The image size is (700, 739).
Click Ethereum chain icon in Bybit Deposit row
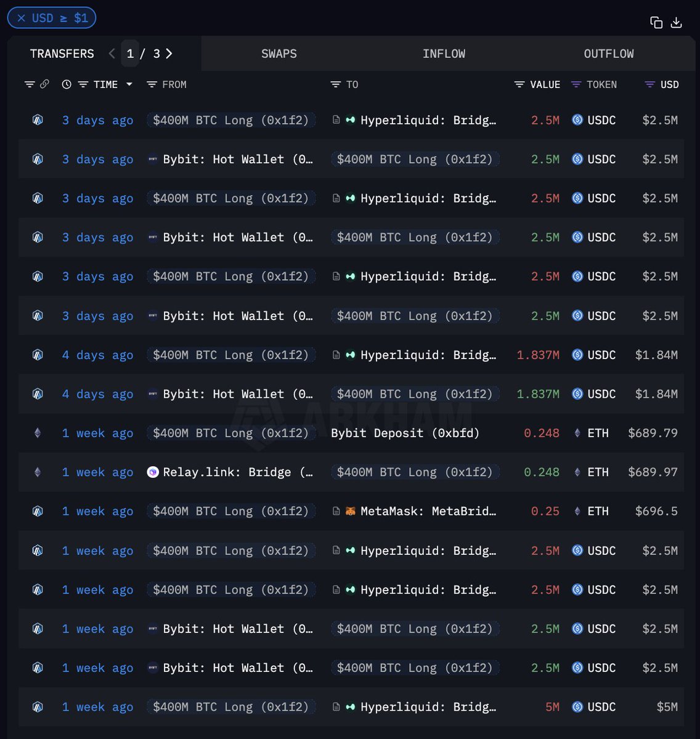click(x=38, y=433)
